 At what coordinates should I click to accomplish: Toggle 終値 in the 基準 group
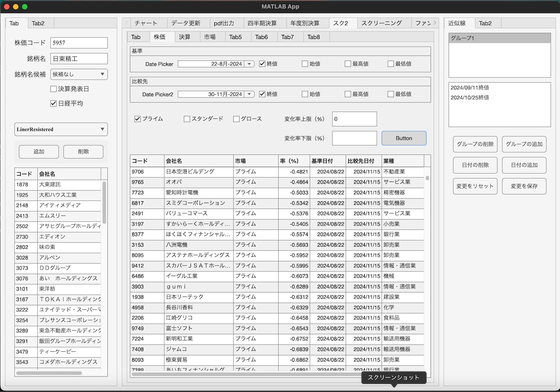pos(262,64)
